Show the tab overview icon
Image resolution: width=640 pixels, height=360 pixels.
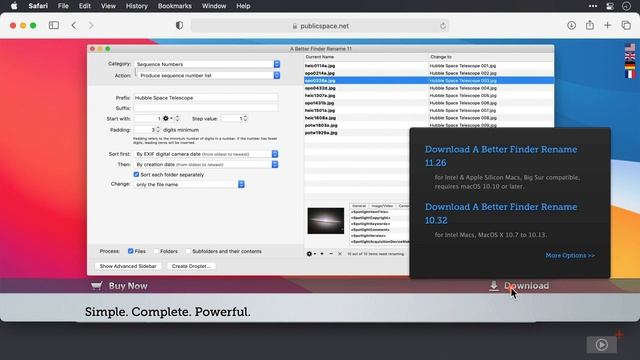[x=626, y=25]
